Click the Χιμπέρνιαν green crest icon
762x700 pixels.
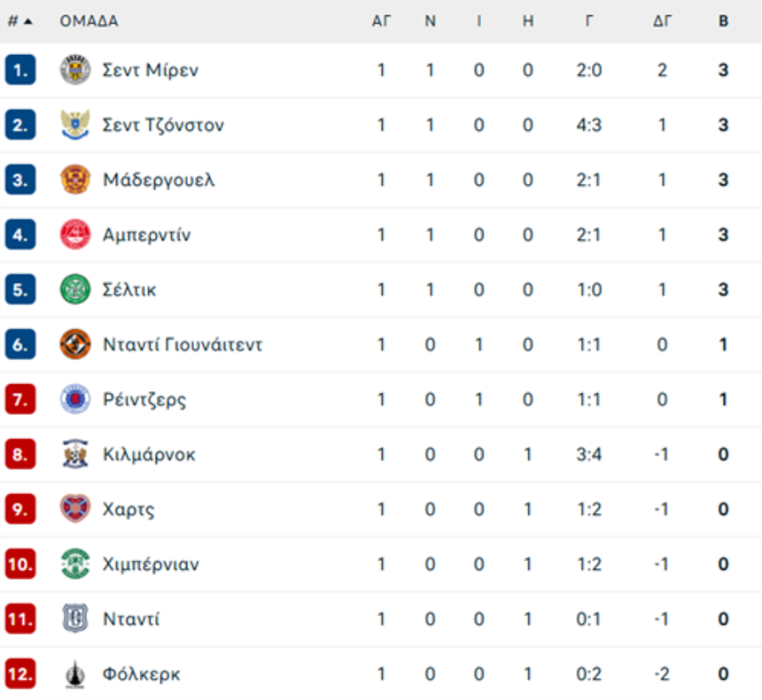click(x=75, y=564)
